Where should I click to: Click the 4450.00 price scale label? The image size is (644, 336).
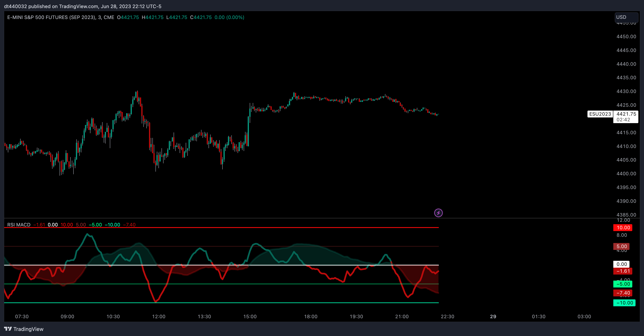click(626, 37)
